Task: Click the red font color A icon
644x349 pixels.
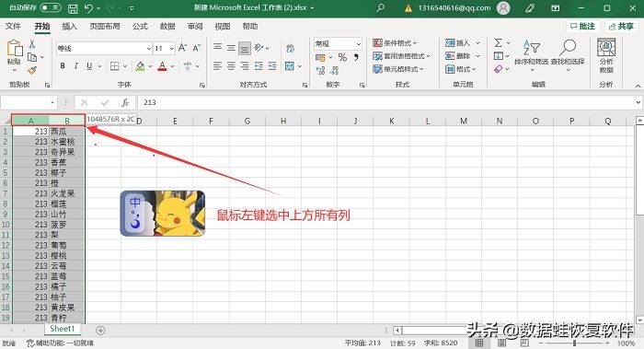Action: point(162,65)
